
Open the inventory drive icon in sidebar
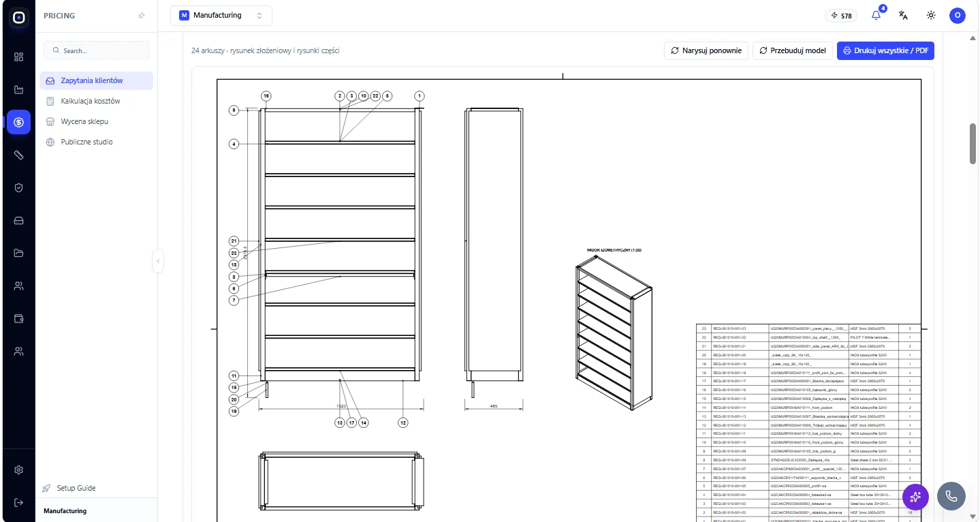(18, 220)
